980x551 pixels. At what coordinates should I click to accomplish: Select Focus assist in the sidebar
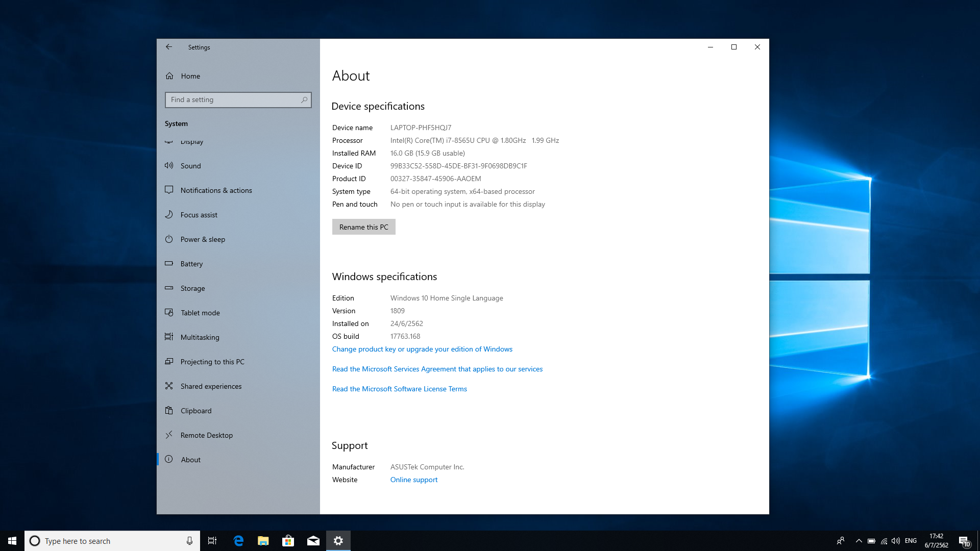pyautogui.click(x=238, y=215)
